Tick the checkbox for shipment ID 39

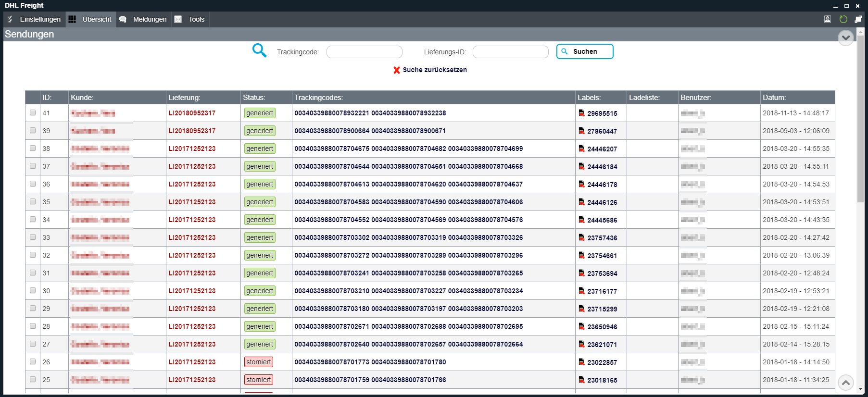[x=33, y=131]
